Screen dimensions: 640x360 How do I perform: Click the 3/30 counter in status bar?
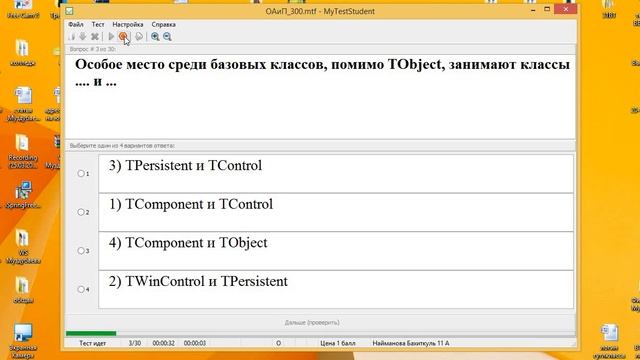coord(135,343)
